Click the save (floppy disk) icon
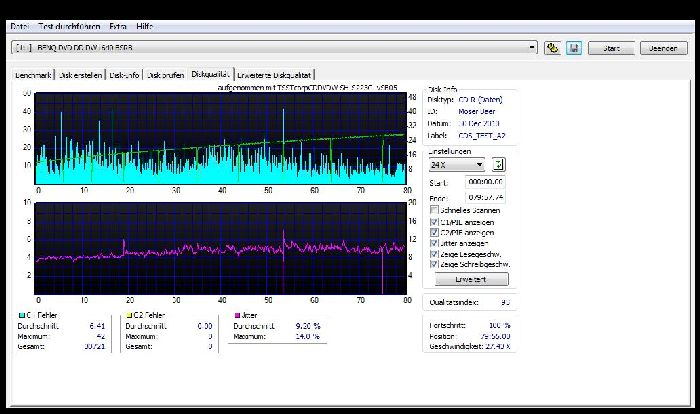 [574, 48]
